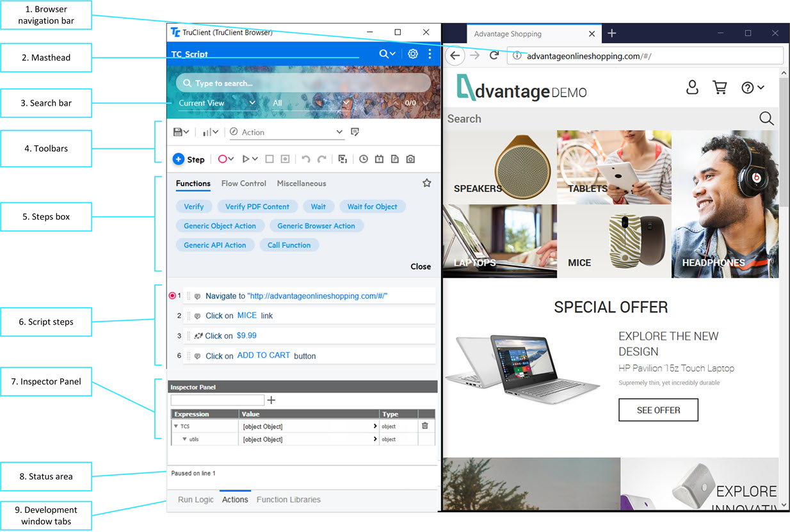Add a new step with Step button
Screen dimensions: 790x532
[x=189, y=159]
